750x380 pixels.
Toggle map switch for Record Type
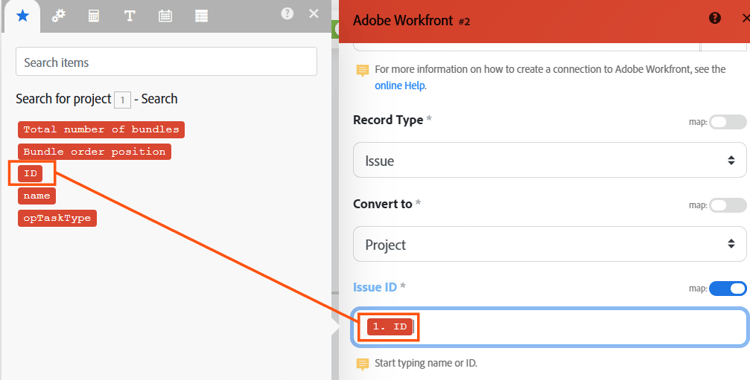[728, 122]
